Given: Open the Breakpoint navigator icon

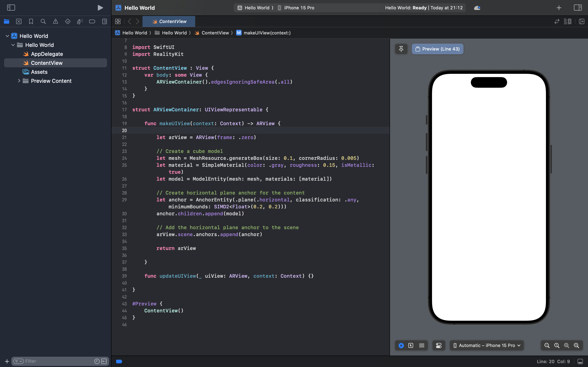Looking at the screenshot, I should [x=92, y=21].
